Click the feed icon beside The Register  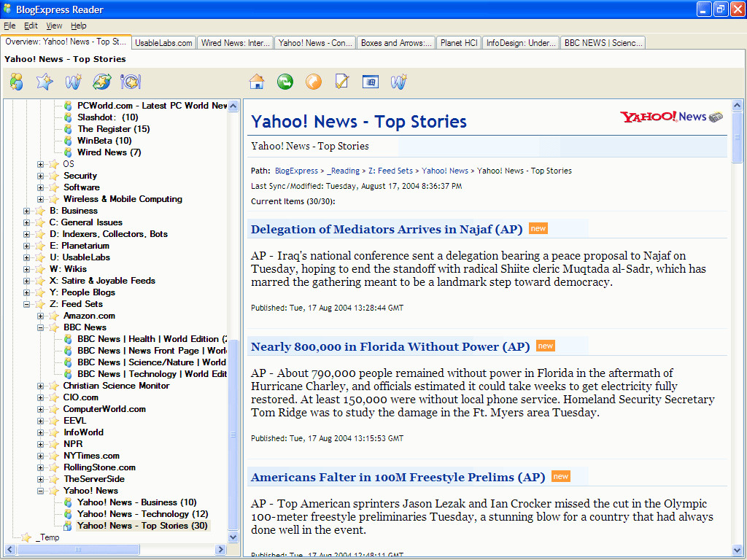click(68, 129)
